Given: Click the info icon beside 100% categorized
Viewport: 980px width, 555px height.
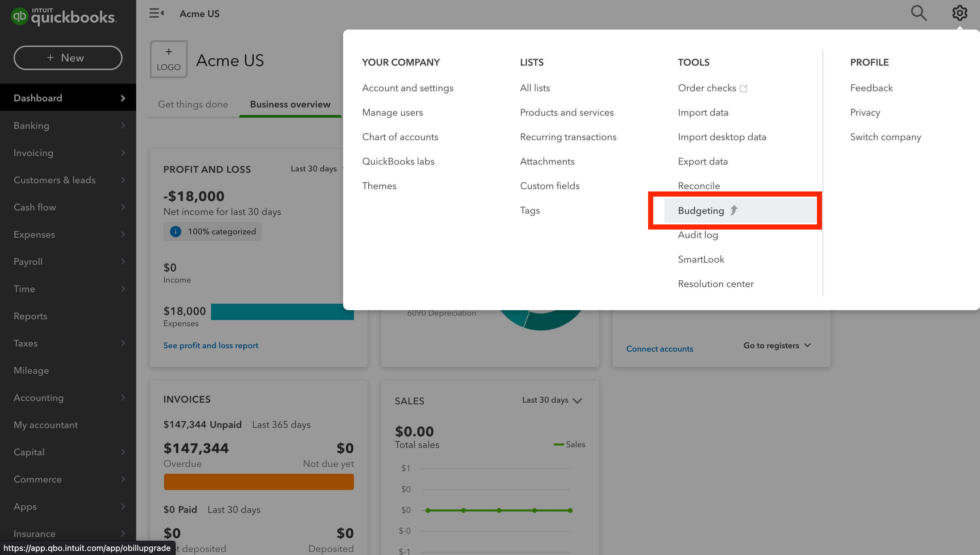Looking at the screenshot, I should (175, 231).
